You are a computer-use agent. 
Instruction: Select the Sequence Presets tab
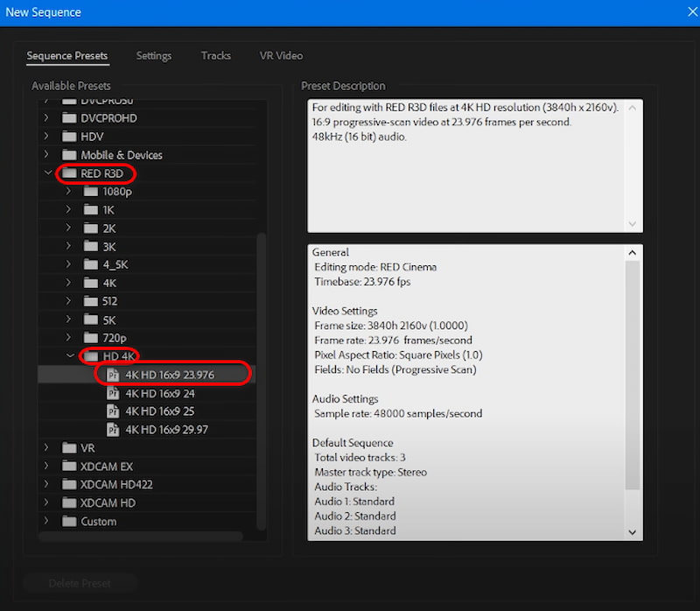[x=67, y=56]
